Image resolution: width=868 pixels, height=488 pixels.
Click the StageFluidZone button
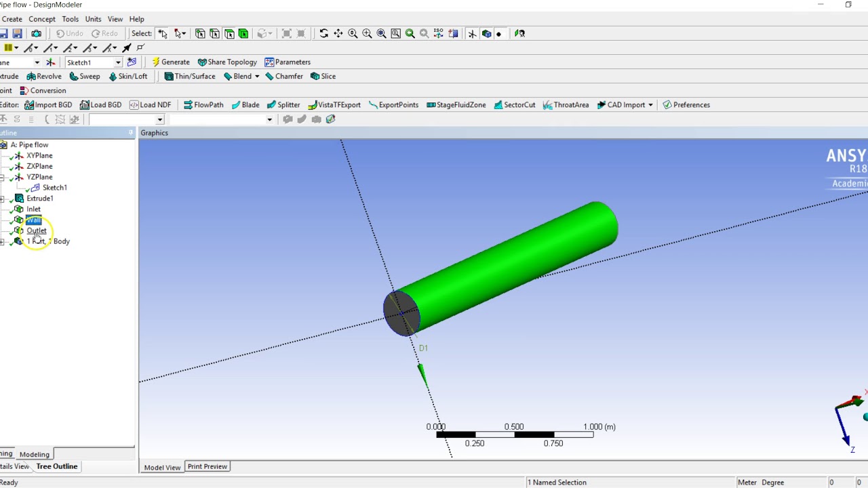pyautogui.click(x=456, y=105)
